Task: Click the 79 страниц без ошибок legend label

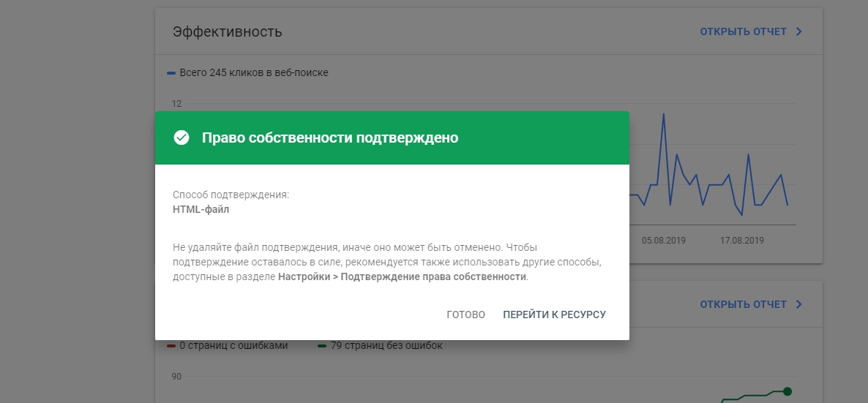Action: point(386,346)
